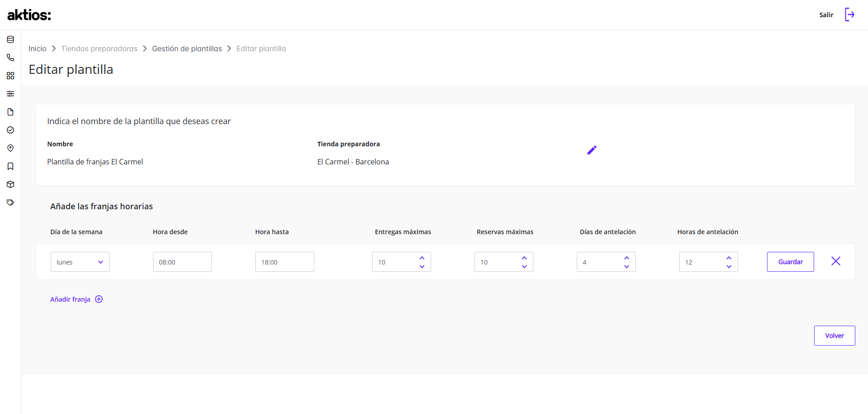Open the grid dashboard icon in sidebar
Screen dimensions: 868x414
point(10,76)
